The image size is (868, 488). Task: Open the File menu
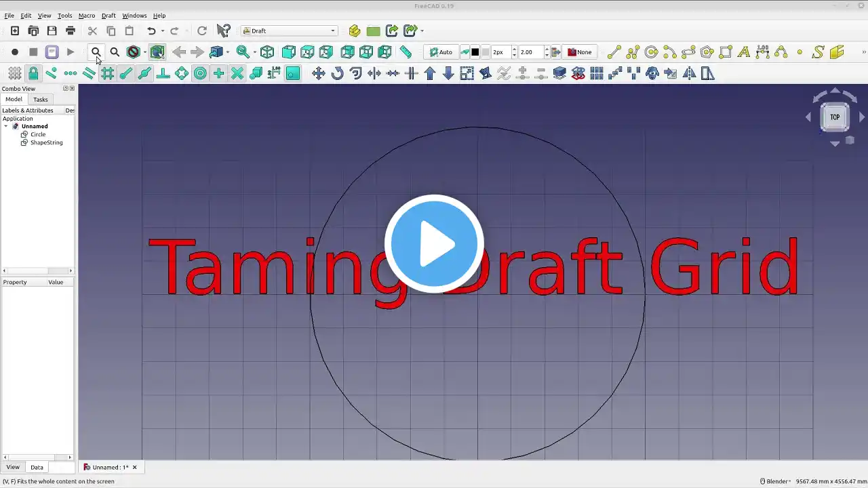point(9,16)
